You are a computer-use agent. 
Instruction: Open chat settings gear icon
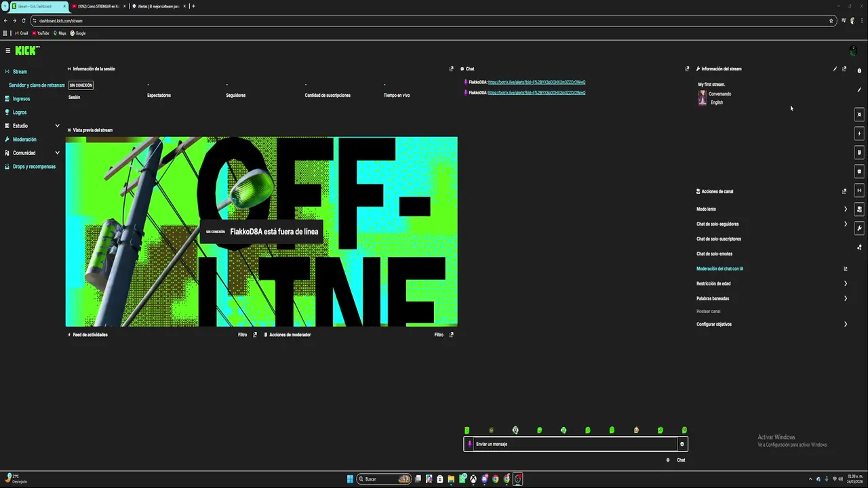click(x=668, y=460)
